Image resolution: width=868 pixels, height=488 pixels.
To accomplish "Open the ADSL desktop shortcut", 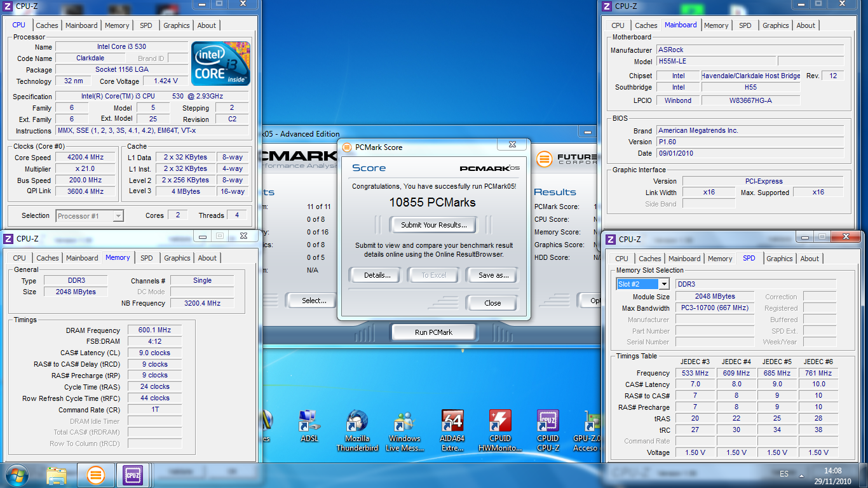I will point(309,425).
